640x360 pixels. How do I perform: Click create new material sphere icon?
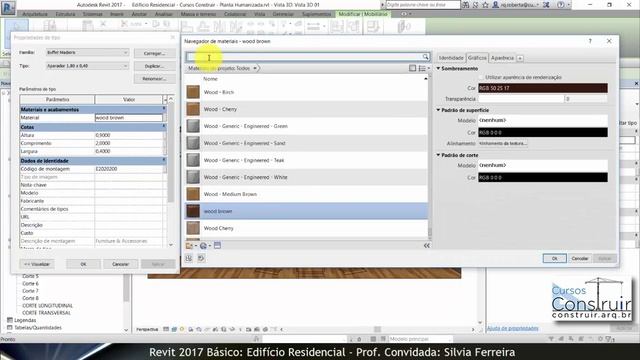coord(203,245)
